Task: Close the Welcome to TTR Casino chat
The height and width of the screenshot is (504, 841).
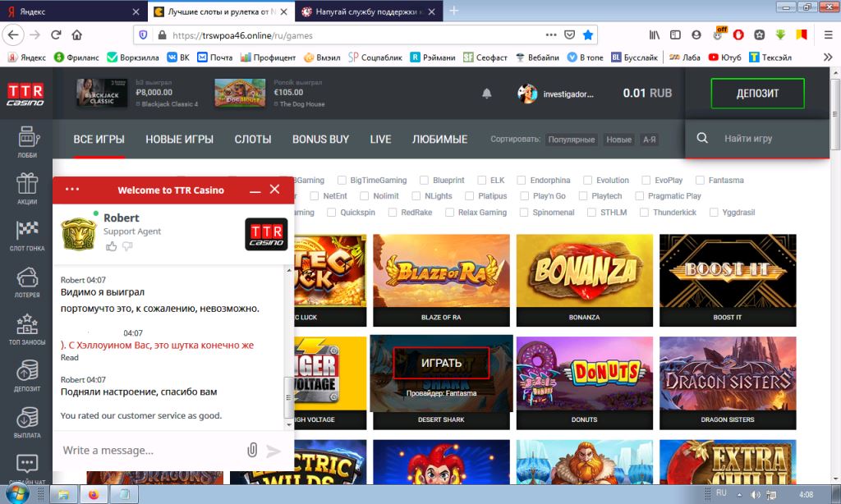Action: pyautogui.click(x=274, y=190)
